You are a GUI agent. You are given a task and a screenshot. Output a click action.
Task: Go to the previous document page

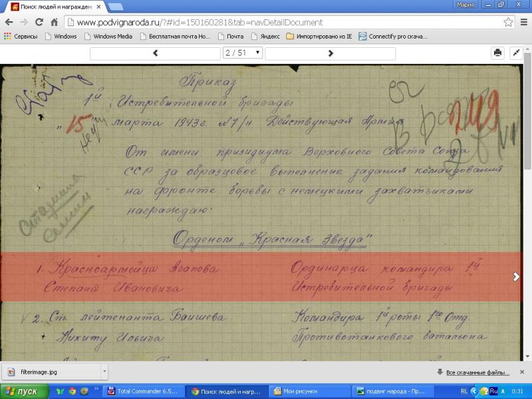pyautogui.click(x=155, y=53)
